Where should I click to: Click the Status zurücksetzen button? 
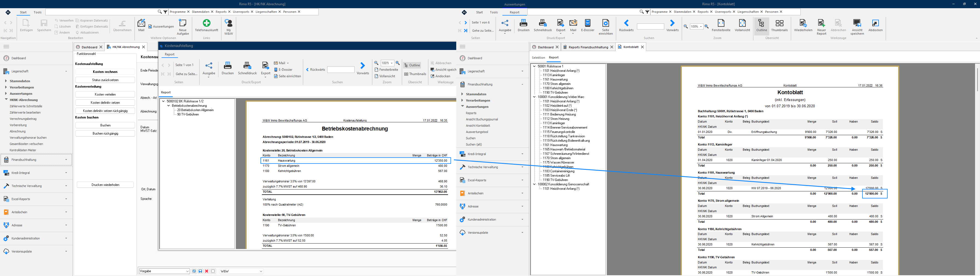pyautogui.click(x=105, y=80)
